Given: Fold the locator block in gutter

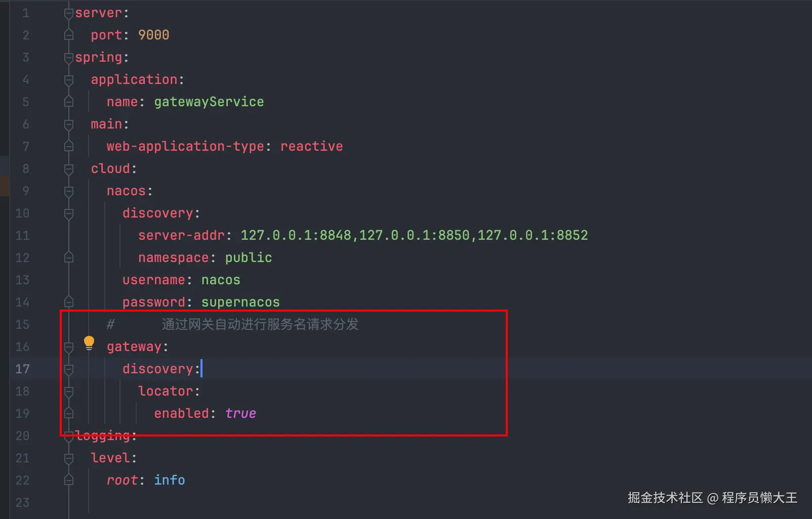Looking at the screenshot, I should [69, 392].
